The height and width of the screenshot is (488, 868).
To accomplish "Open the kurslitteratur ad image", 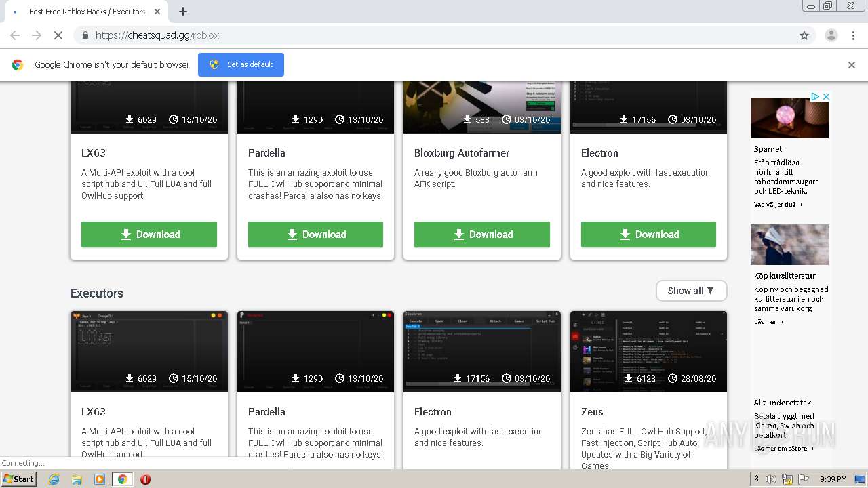I will (x=789, y=245).
